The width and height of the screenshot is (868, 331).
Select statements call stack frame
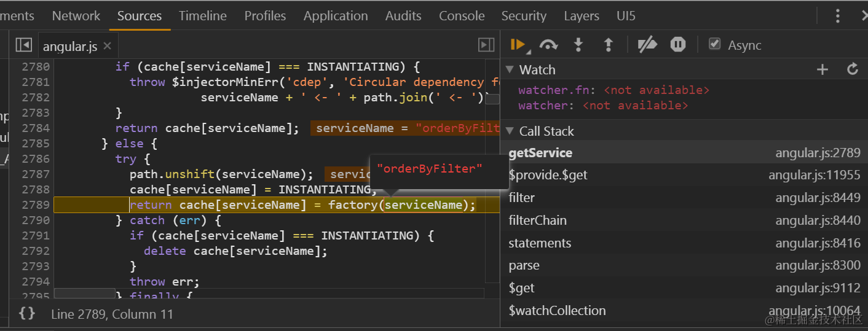[x=684, y=243]
